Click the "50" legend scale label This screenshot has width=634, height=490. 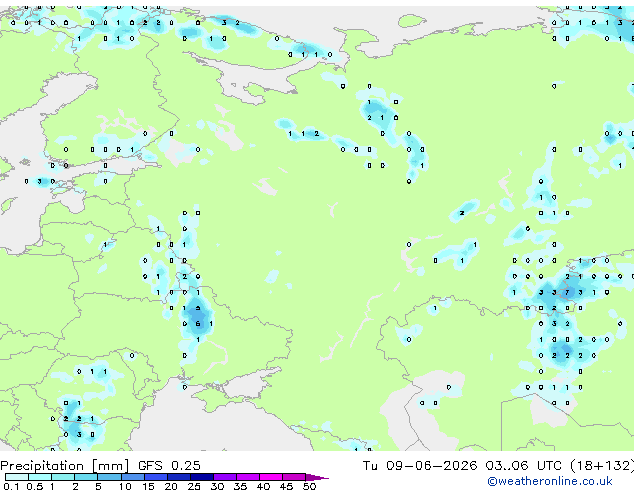pos(309,486)
